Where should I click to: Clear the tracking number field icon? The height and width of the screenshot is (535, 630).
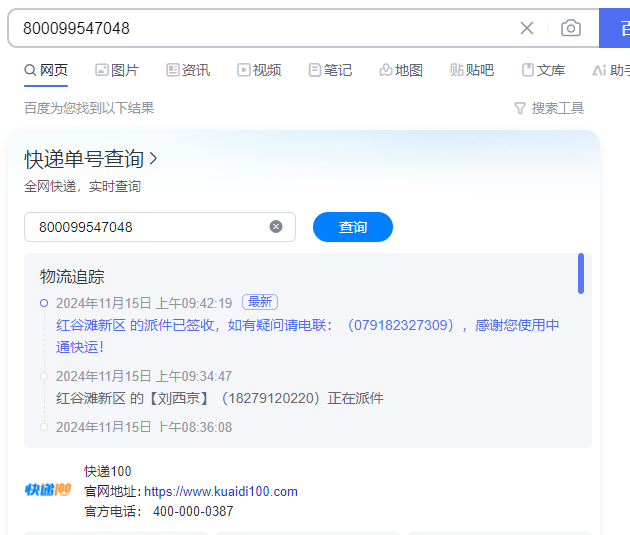click(x=276, y=227)
